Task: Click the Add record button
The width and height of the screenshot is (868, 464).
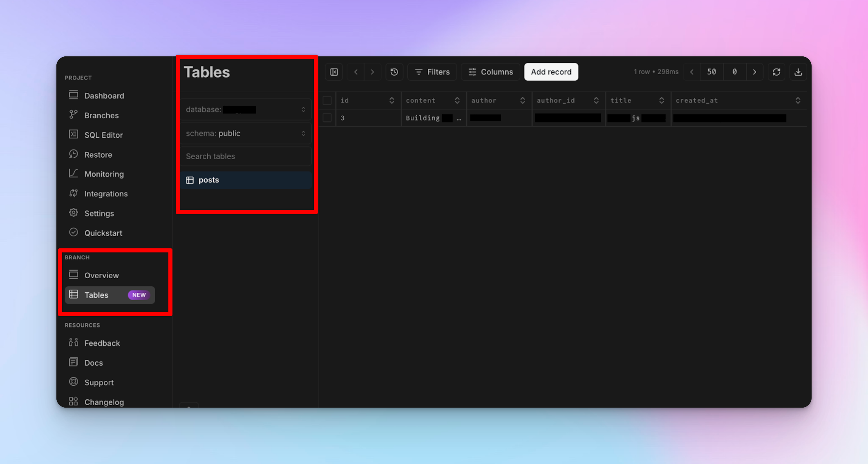Action: point(550,72)
